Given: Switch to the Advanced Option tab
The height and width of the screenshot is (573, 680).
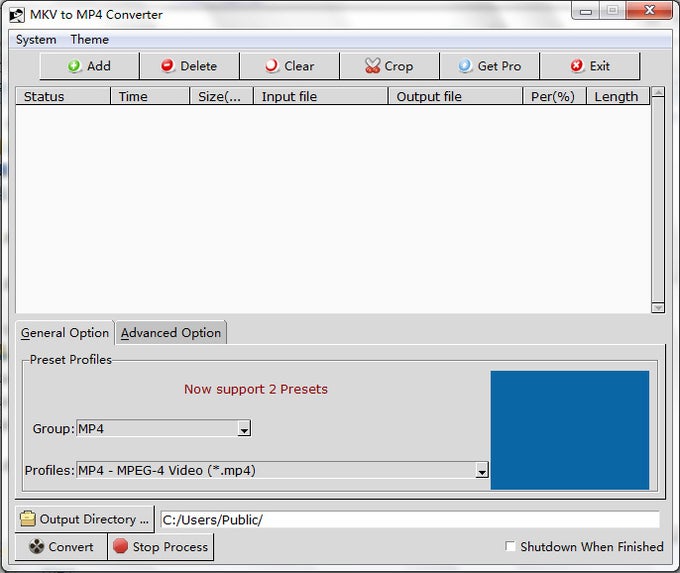Looking at the screenshot, I should (x=171, y=333).
